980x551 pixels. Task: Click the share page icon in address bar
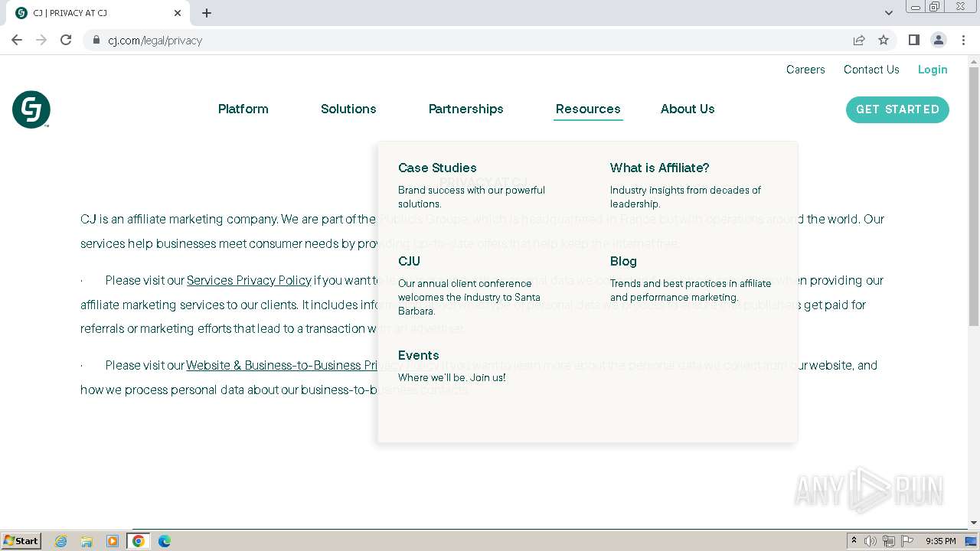coord(859,40)
